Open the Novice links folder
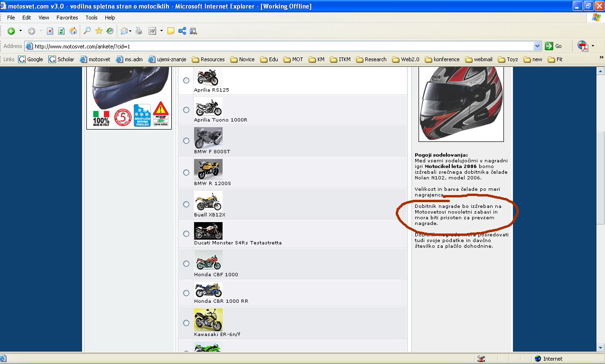Viewport: 605px width, 364px height. [x=242, y=59]
